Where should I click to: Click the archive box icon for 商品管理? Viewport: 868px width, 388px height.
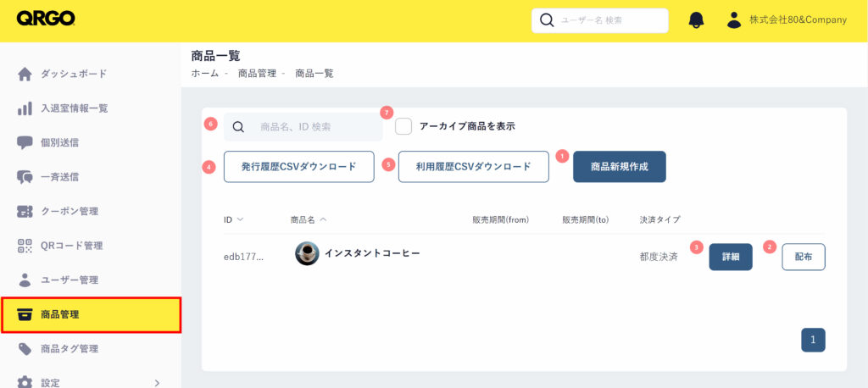25,314
